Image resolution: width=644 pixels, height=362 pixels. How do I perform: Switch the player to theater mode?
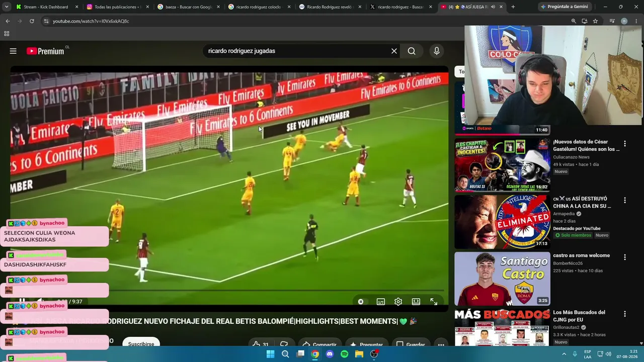[x=416, y=302]
